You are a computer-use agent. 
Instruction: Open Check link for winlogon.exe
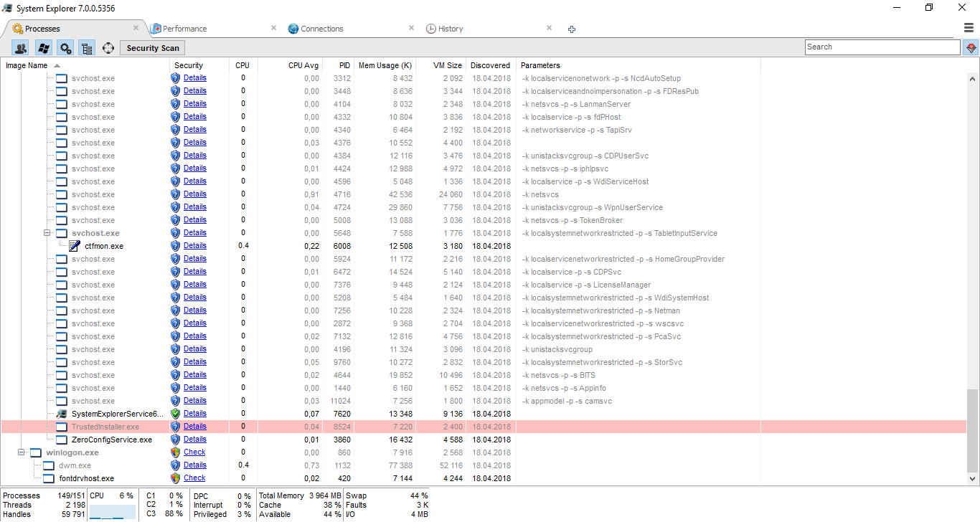point(194,452)
